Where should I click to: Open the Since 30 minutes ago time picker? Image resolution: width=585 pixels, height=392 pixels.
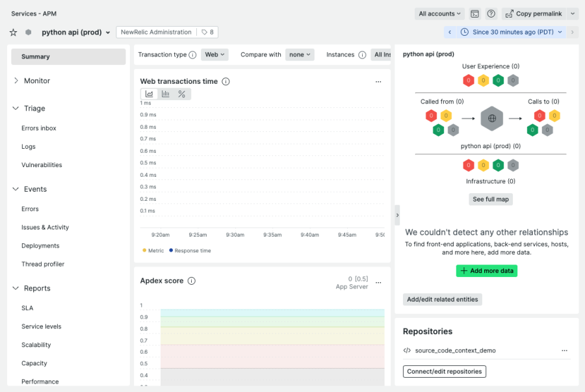coord(511,32)
